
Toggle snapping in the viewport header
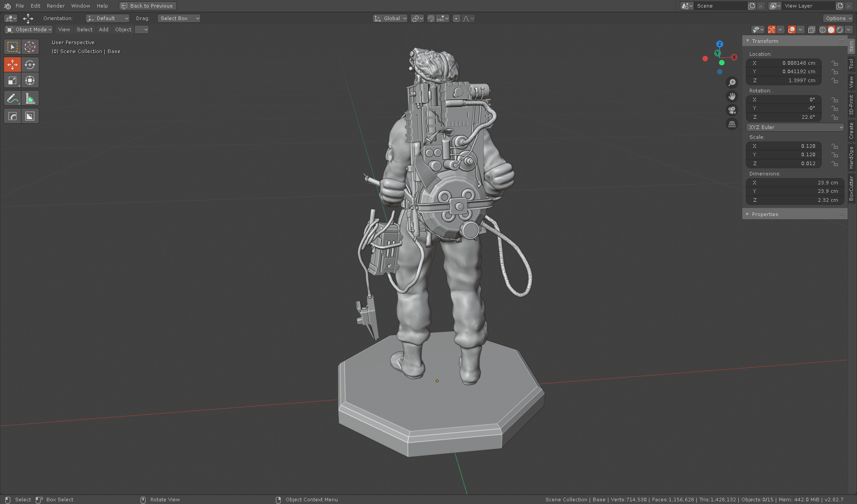click(431, 18)
